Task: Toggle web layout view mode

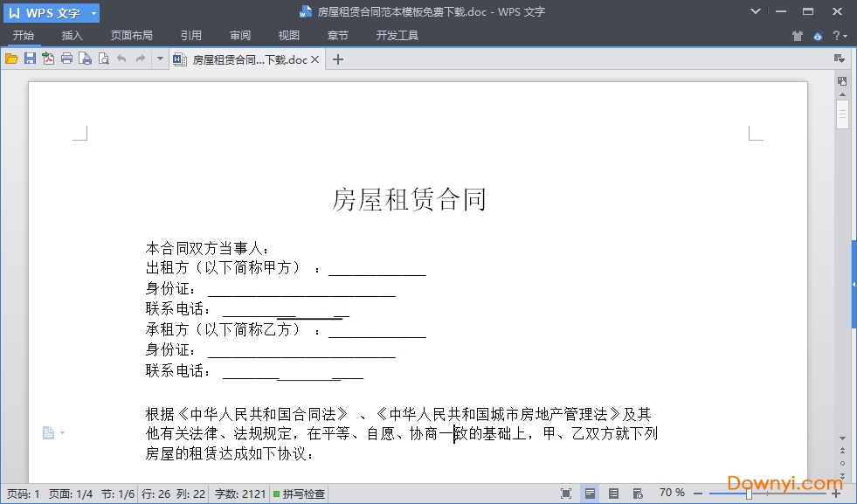Action: [637, 493]
